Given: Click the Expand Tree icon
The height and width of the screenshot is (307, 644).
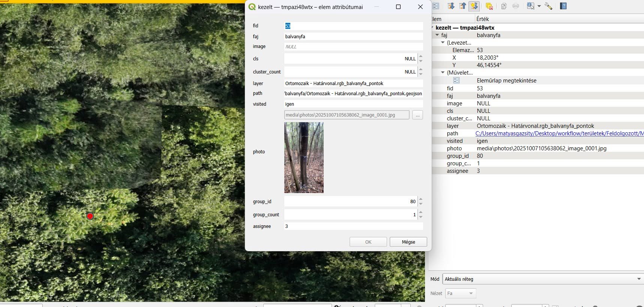Looking at the screenshot, I should pyautogui.click(x=451, y=6).
